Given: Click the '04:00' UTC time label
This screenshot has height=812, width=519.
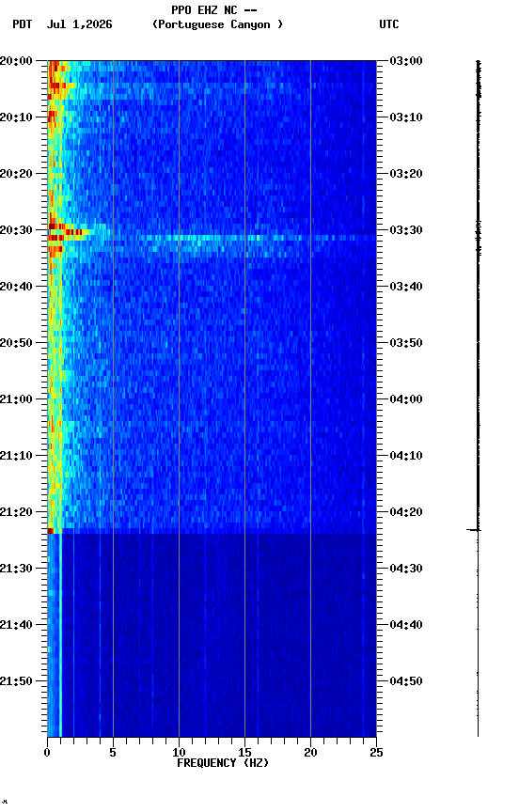Looking at the screenshot, I should point(406,399).
